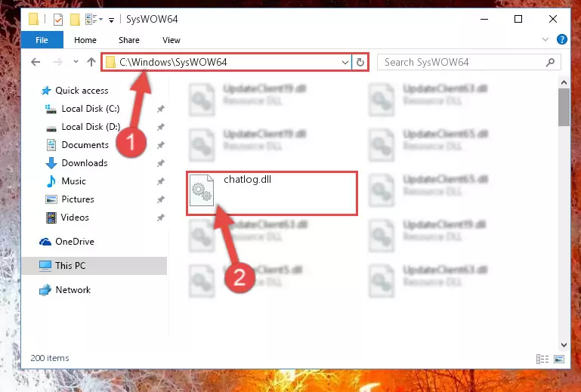Expand the ribbon with the chevron
The image size is (581, 392).
point(545,39)
